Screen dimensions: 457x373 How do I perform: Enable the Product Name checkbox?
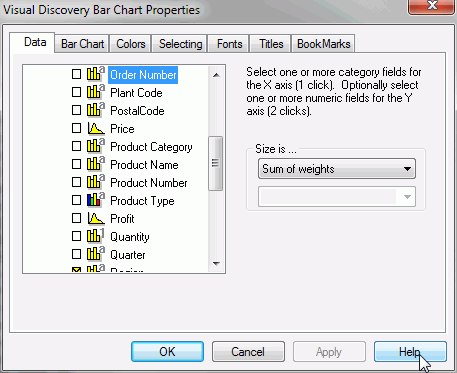[76, 164]
